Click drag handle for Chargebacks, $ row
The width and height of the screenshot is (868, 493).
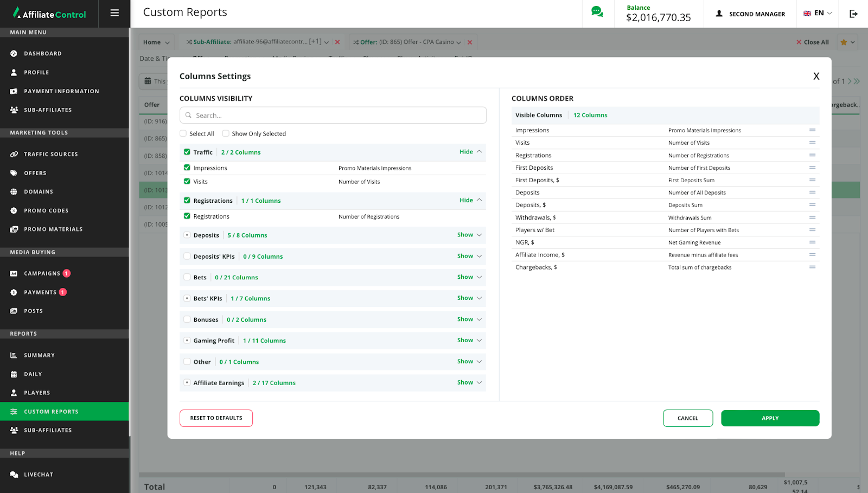(x=812, y=267)
